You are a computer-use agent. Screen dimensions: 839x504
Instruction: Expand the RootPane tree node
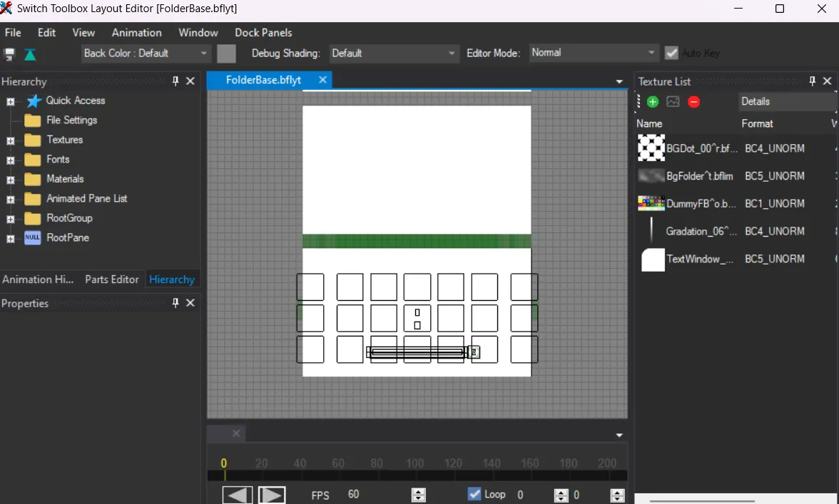(11, 238)
